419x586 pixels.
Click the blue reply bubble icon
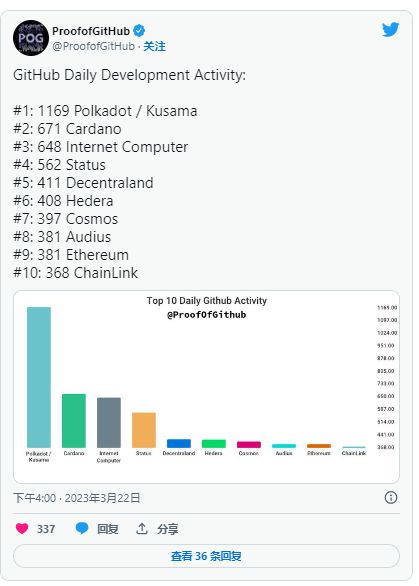pos(81,528)
